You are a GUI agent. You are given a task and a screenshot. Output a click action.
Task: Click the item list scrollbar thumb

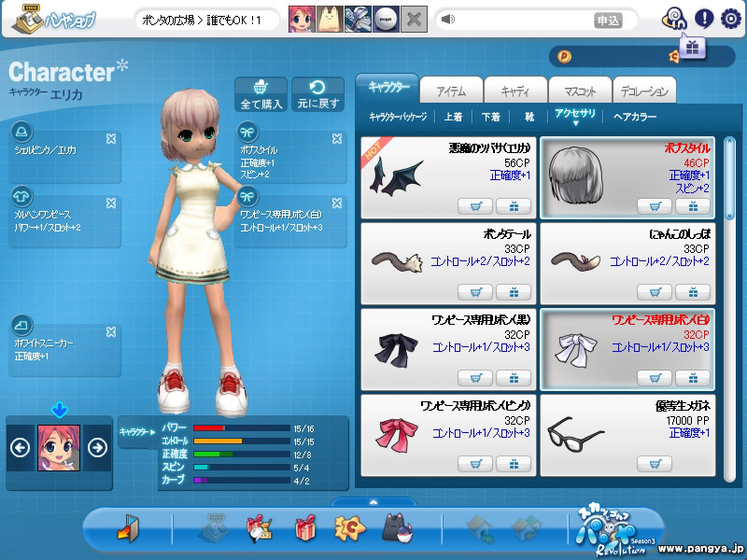pos(729,178)
